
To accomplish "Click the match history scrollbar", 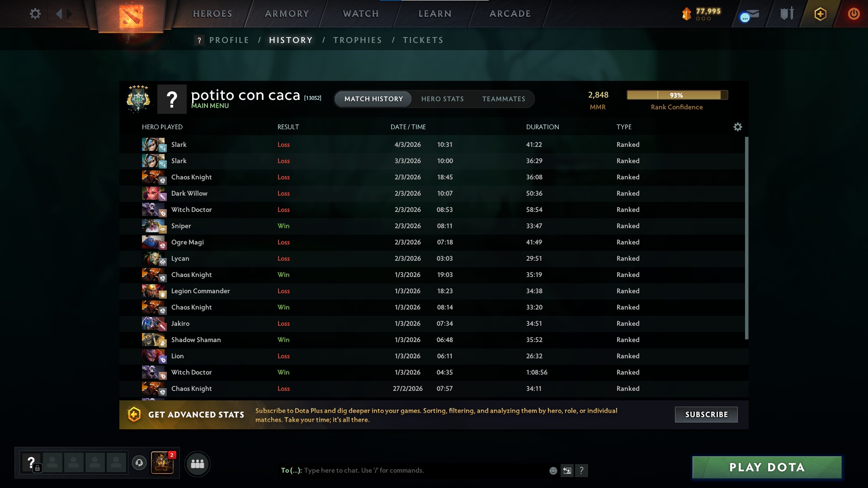I will coord(746,238).
